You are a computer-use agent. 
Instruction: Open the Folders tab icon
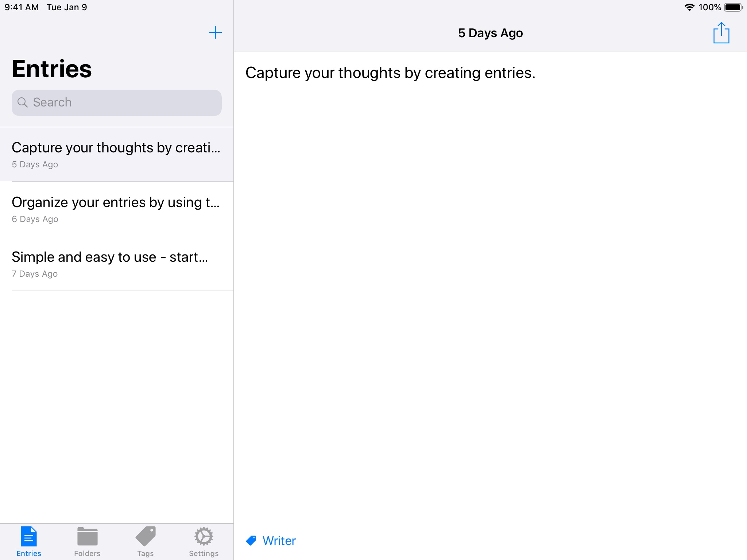[87, 537]
